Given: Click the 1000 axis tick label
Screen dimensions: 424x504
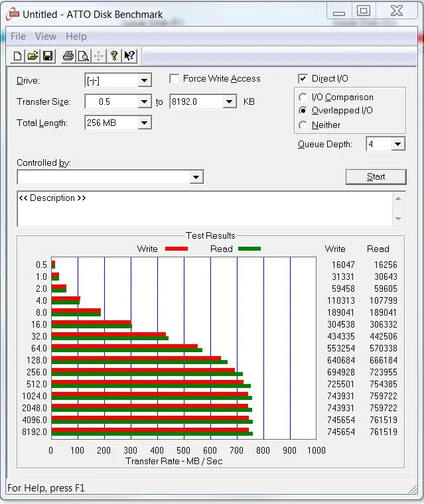Looking at the screenshot, I should tap(317, 450).
